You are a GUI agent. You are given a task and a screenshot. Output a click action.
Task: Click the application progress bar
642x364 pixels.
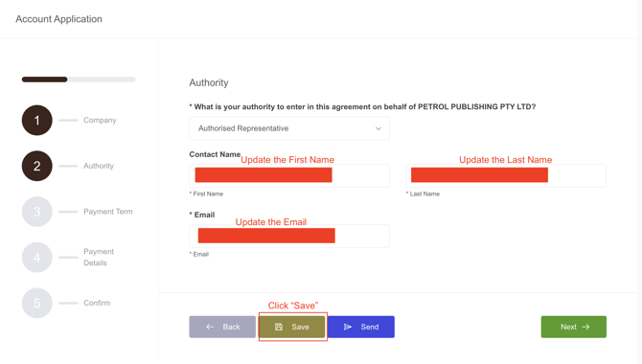tap(79, 80)
